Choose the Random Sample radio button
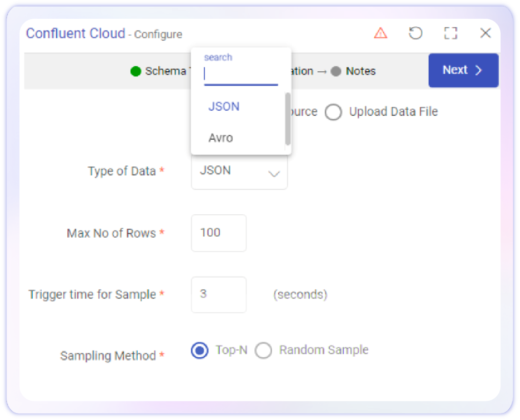Screen dimensions: 520x420 pos(263,351)
